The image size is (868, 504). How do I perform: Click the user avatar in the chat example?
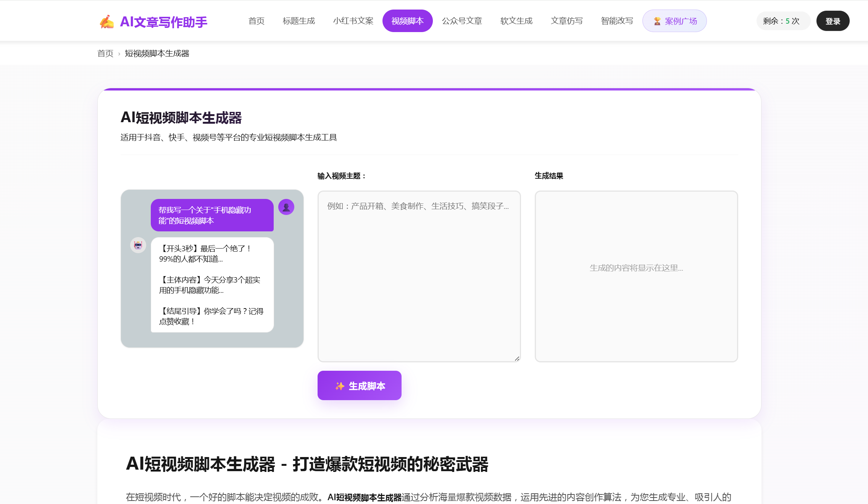coord(286,207)
